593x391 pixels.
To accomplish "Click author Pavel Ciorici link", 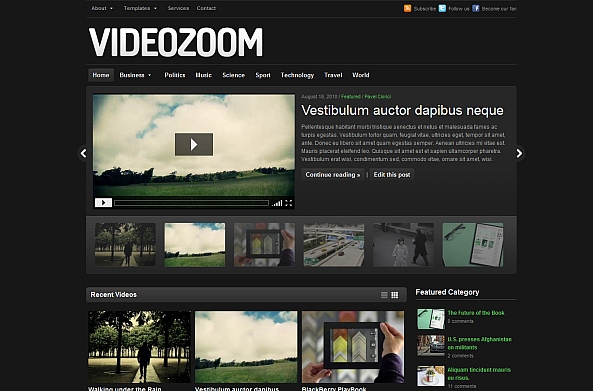I will pos(377,96).
